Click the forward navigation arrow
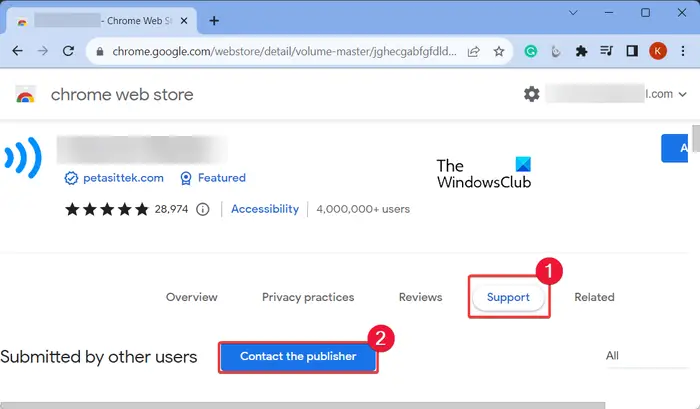700x409 pixels. click(42, 51)
